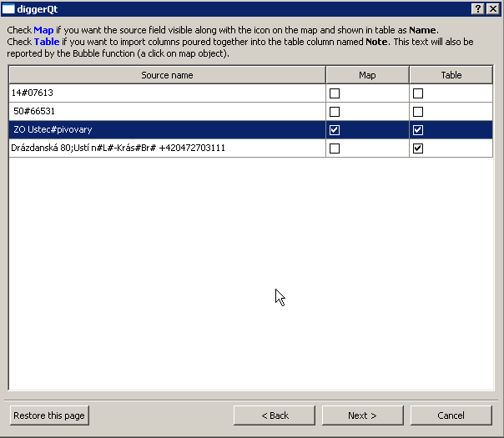
Task: Uncheck Map for ZO Ustec#pivovary
Action: [335, 130]
